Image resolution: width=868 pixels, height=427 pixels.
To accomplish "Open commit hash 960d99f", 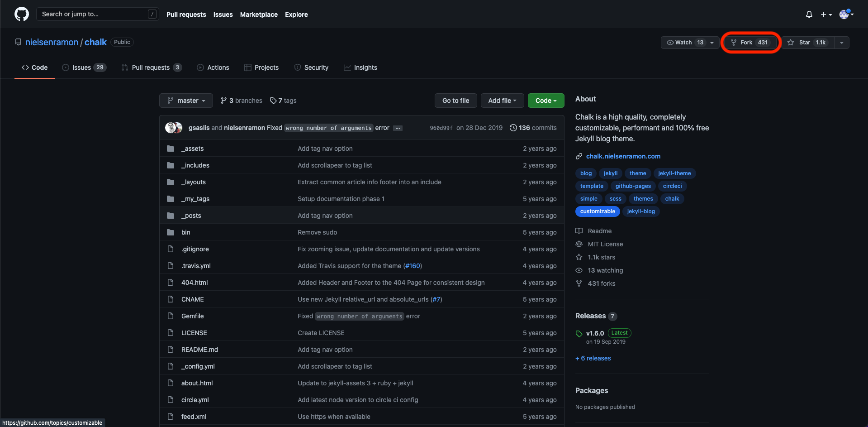I will pyautogui.click(x=441, y=128).
